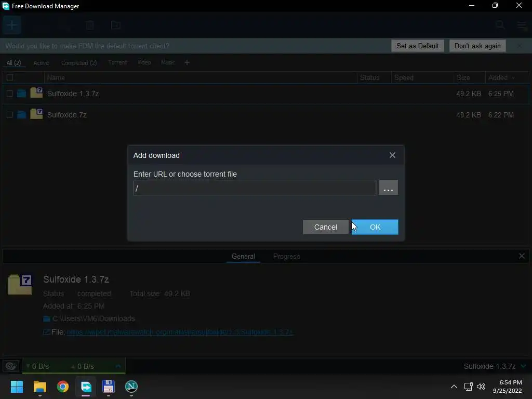Click Cancel in Add download dialog

325,227
